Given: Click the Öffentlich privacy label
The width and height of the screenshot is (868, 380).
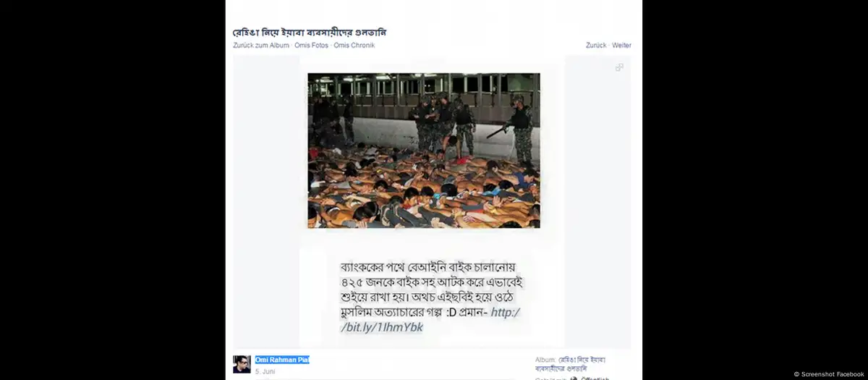Looking at the screenshot, I should pyautogui.click(x=595, y=379).
